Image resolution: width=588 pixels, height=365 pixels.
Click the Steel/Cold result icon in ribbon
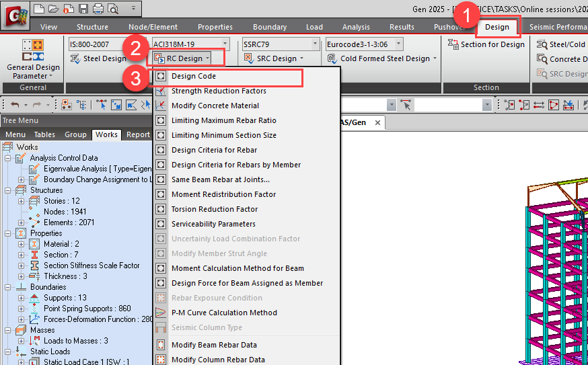pyautogui.click(x=542, y=44)
